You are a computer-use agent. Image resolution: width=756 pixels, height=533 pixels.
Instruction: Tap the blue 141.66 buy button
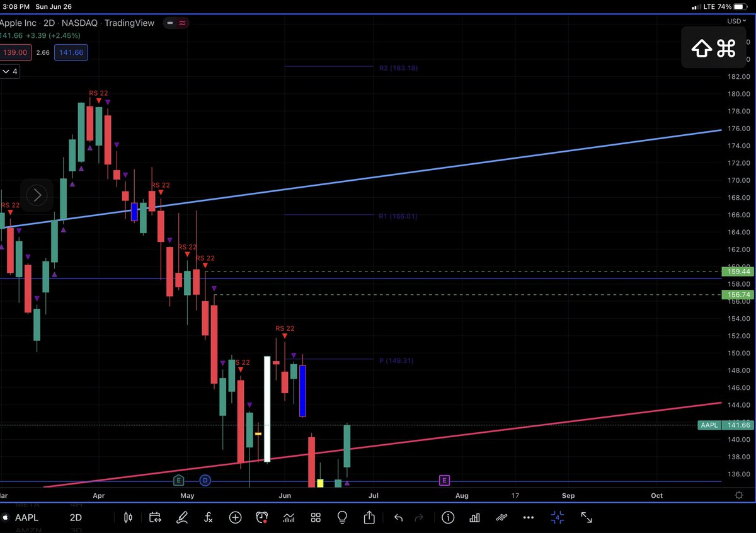click(71, 53)
